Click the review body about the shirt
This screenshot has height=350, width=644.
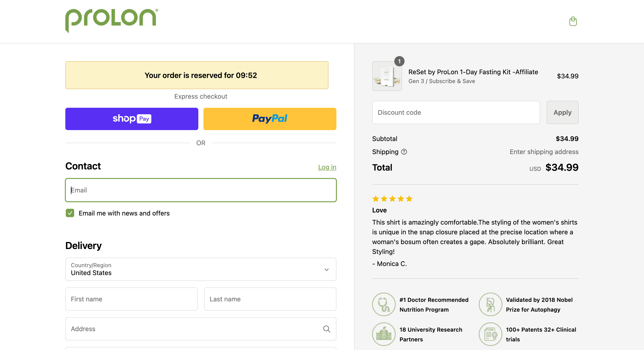click(x=475, y=237)
